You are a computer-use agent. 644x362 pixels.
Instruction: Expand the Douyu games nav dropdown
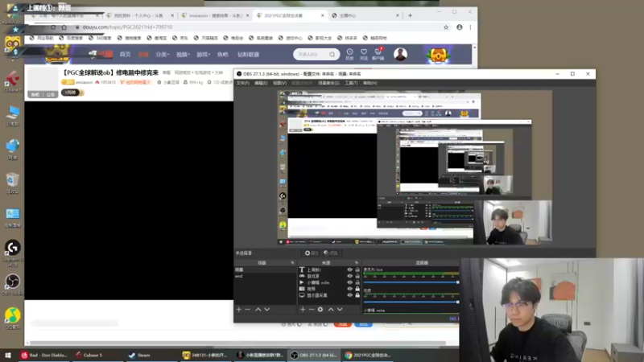(x=204, y=54)
